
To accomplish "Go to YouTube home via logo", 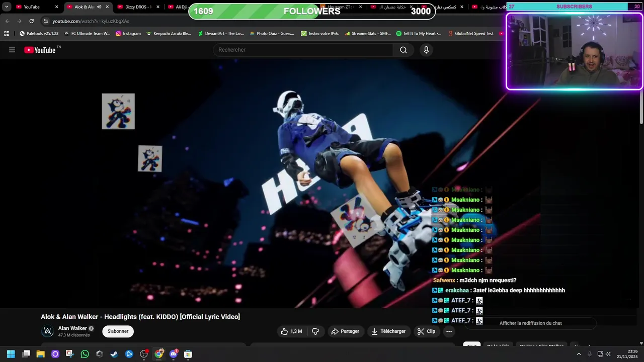I will [40, 50].
